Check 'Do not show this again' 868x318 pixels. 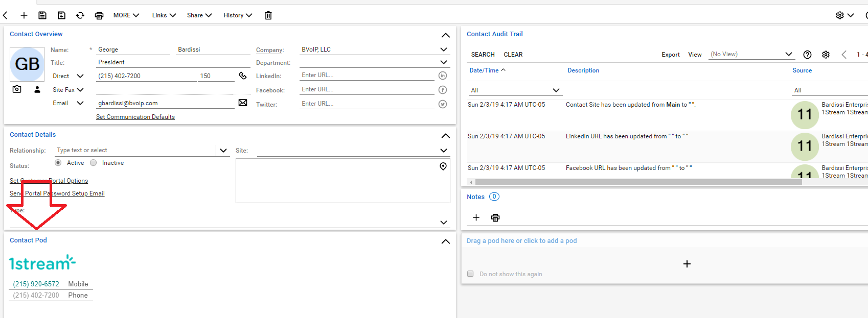pos(470,274)
